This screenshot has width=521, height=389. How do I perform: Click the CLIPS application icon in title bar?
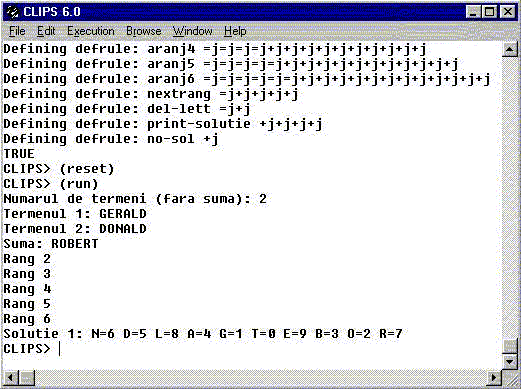[13, 12]
